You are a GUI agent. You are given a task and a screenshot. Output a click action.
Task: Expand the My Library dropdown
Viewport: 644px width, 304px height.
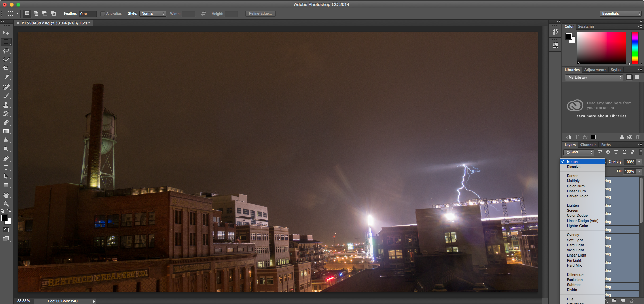[x=594, y=77]
